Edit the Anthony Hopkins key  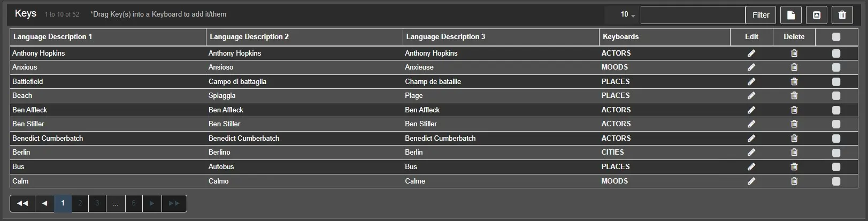click(751, 54)
